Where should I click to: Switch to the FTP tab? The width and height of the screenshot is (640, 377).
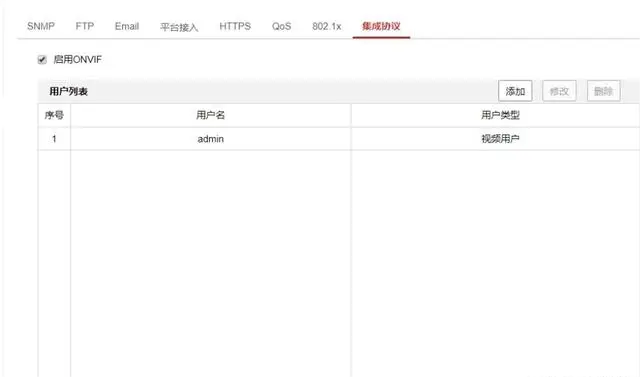click(84, 26)
